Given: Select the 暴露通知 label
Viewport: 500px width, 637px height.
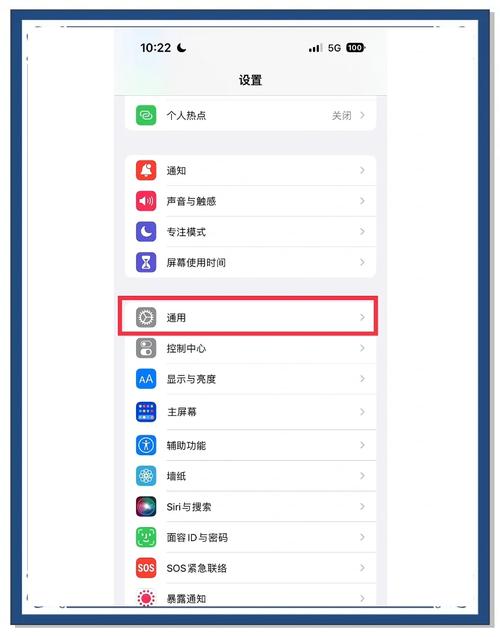Looking at the screenshot, I should (x=186, y=598).
